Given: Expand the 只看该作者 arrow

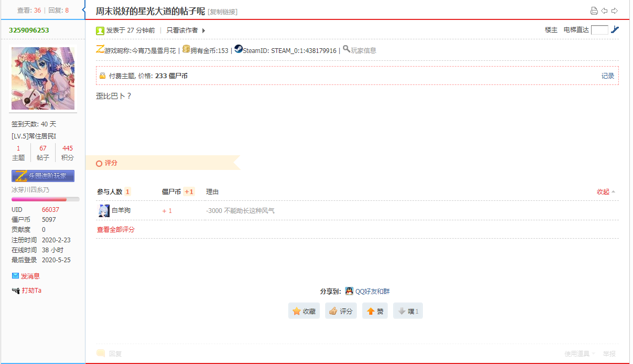Looking at the screenshot, I should pyautogui.click(x=204, y=30).
